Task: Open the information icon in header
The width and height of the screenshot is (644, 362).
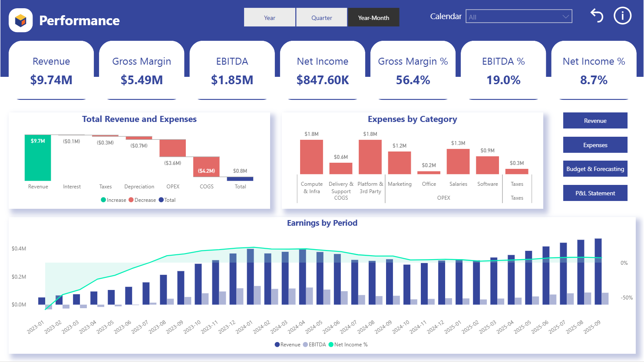Action: [x=622, y=16]
